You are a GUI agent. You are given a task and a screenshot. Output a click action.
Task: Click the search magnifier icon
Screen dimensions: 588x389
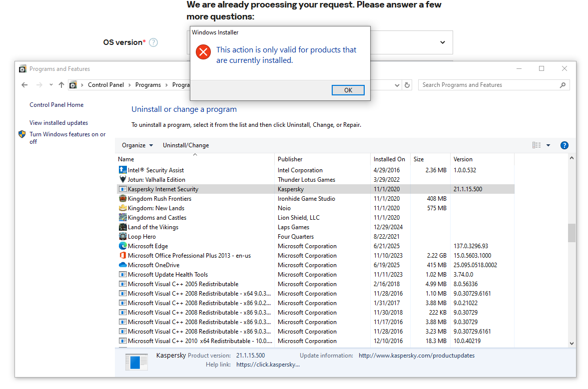point(563,85)
